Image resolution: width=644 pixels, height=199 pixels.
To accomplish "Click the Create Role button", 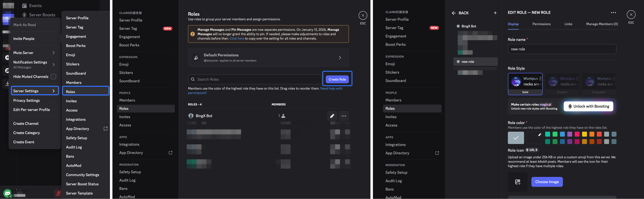I will pyautogui.click(x=337, y=79).
